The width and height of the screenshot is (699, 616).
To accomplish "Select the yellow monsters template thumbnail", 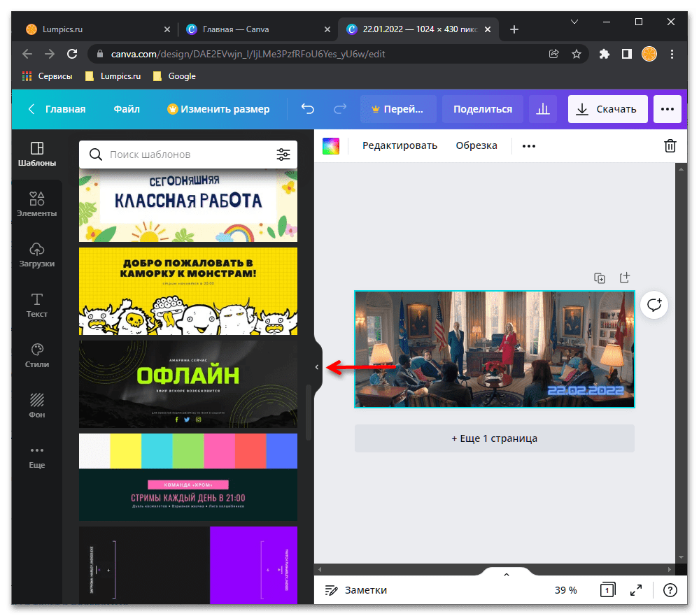I will tap(188, 292).
